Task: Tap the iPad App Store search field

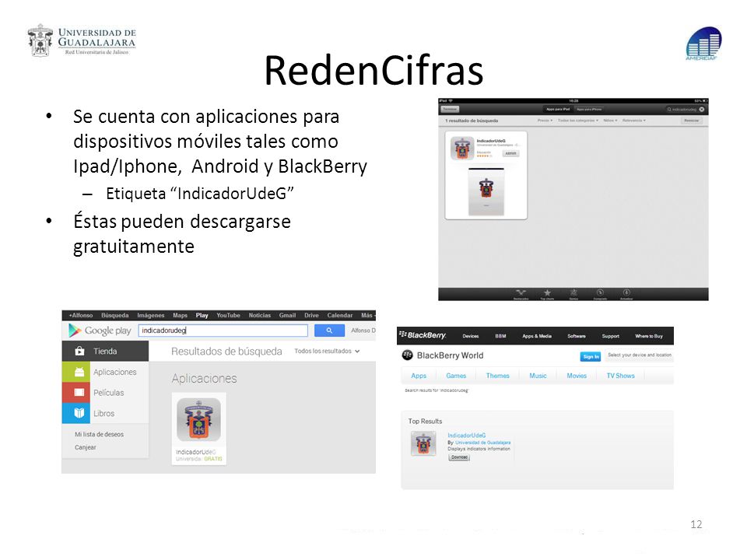Action: pos(685,110)
